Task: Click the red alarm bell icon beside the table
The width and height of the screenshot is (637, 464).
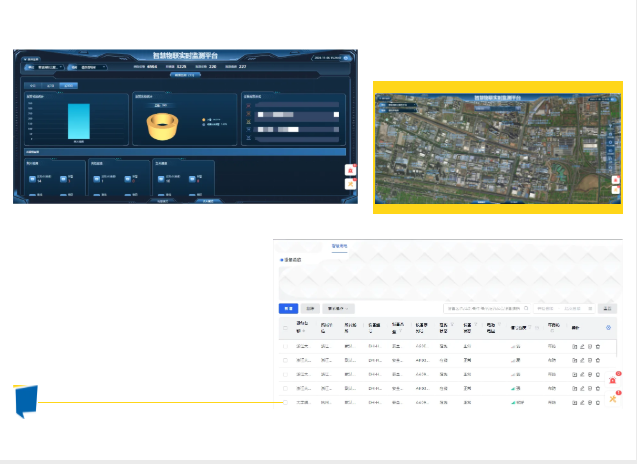Action: [613, 381]
